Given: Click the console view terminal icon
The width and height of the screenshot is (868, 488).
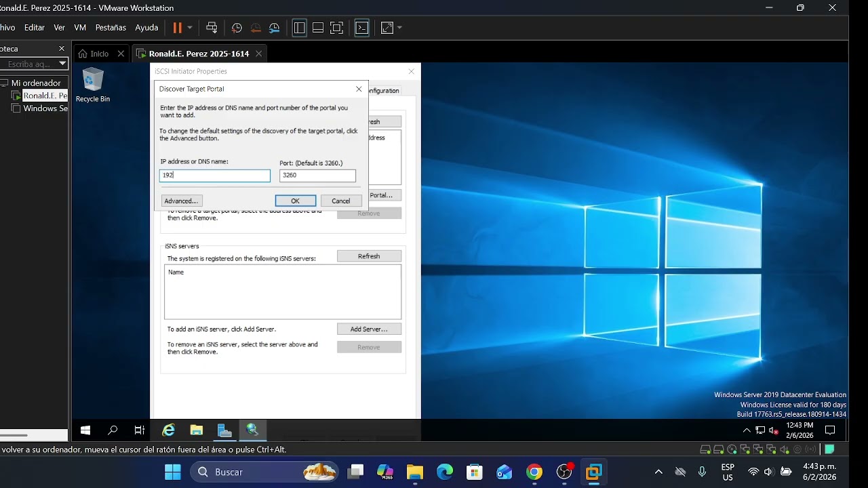Looking at the screenshot, I should 362,28.
